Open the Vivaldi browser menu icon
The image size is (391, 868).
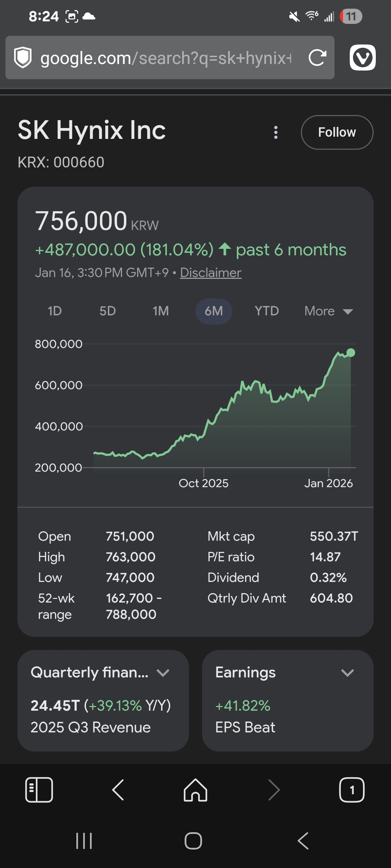pos(363,58)
